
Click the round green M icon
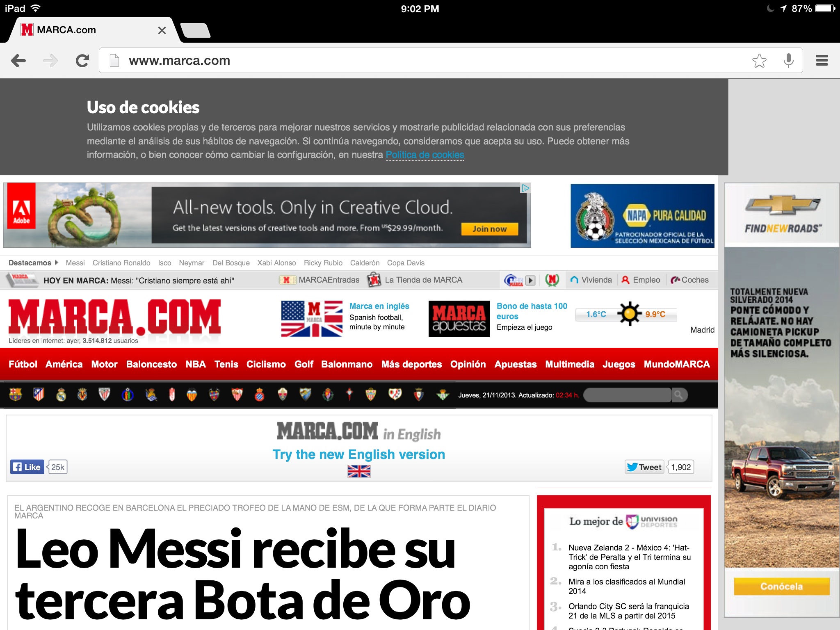(552, 280)
